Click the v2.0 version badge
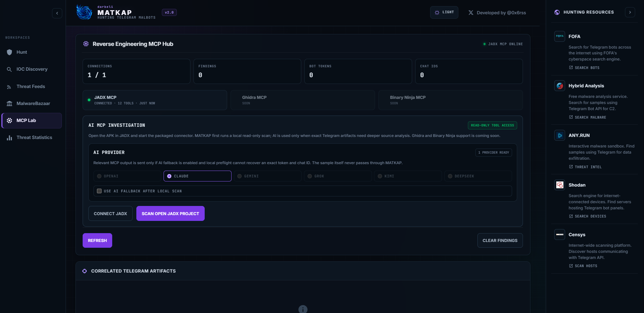The height and width of the screenshot is (313, 644). (x=169, y=13)
